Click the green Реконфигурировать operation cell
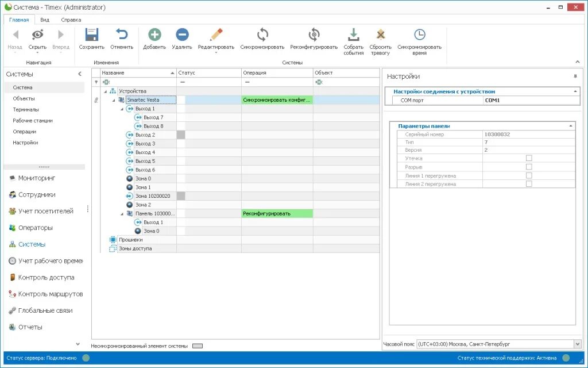 click(x=277, y=214)
